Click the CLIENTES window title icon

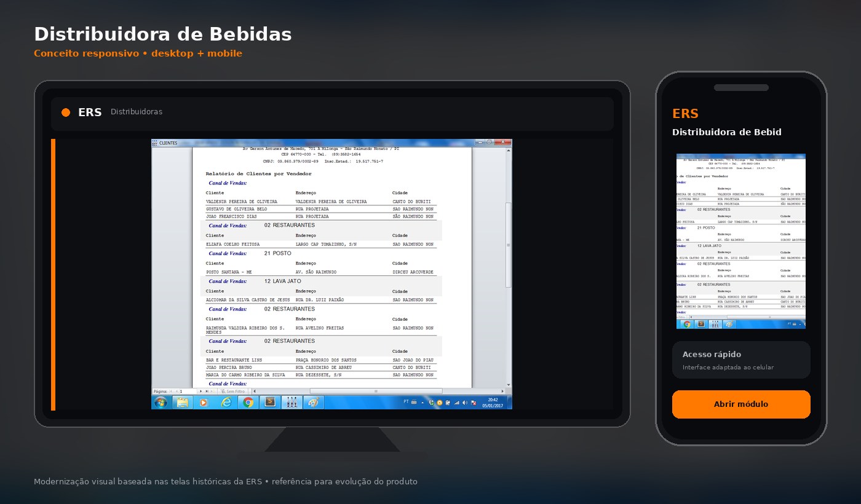click(x=155, y=143)
